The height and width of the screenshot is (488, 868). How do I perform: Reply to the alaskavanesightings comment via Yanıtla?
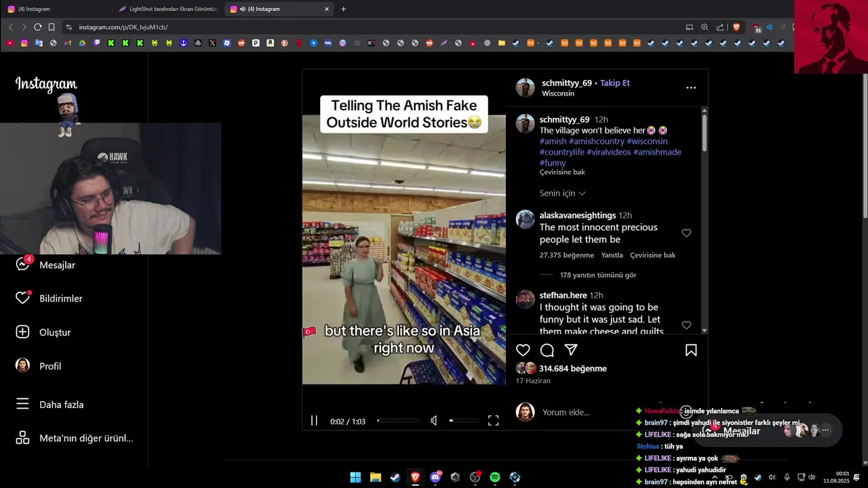click(x=612, y=256)
